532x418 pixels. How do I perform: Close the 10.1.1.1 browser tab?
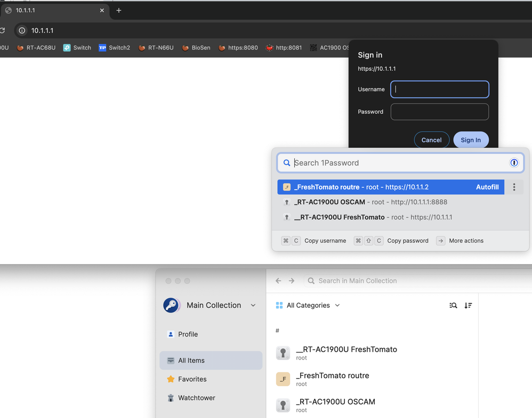pyautogui.click(x=102, y=11)
